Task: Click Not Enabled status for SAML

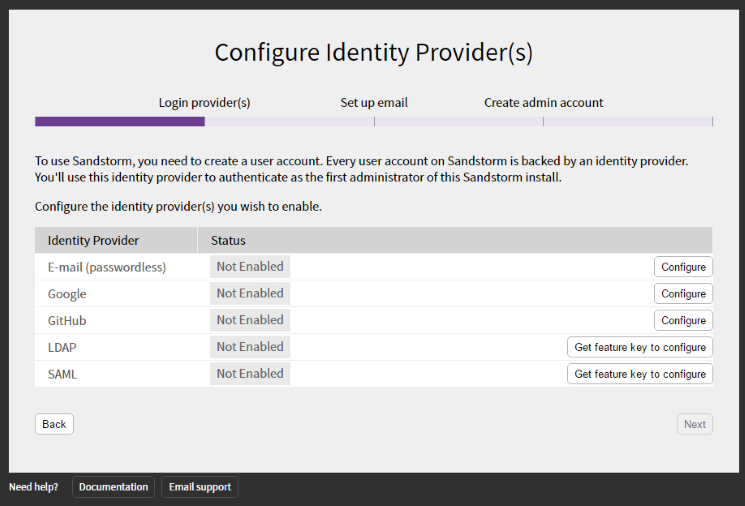Action: tap(250, 373)
